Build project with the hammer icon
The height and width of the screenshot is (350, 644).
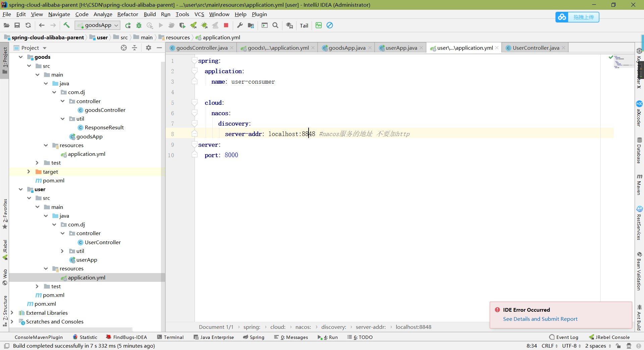(66, 25)
